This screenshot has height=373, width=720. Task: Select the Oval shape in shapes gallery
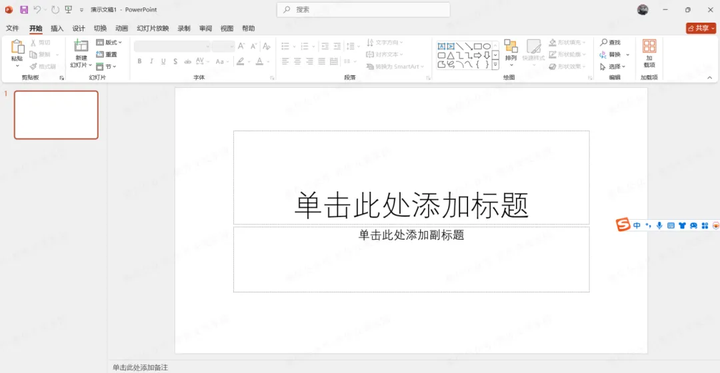pyautogui.click(x=487, y=46)
